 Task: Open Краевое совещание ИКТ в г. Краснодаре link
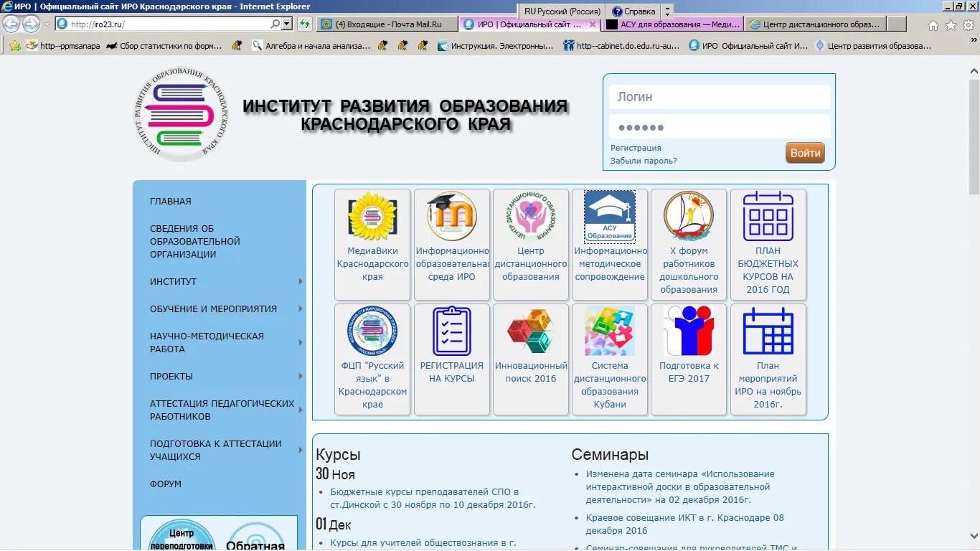coord(685,524)
